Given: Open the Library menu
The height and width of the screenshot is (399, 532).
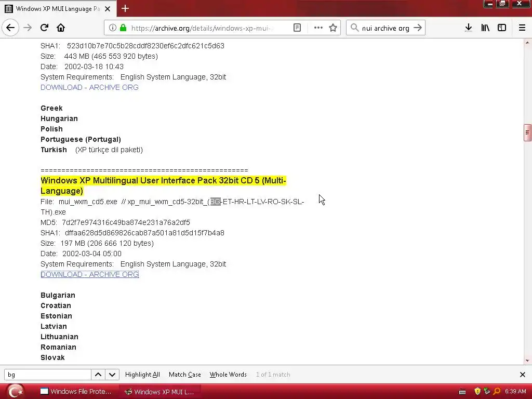Looking at the screenshot, I should (x=485, y=28).
